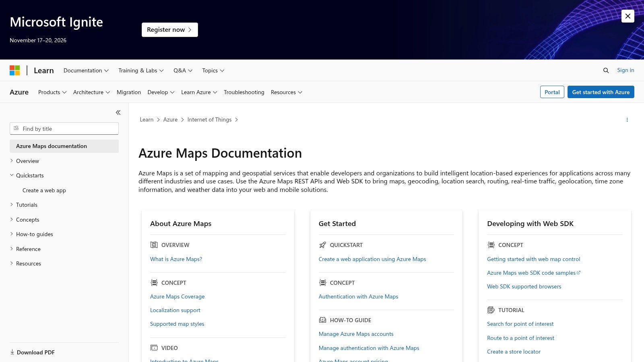Image resolution: width=644 pixels, height=362 pixels.
Task: Click the Quickstart rocket icon
Action: click(322, 245)
